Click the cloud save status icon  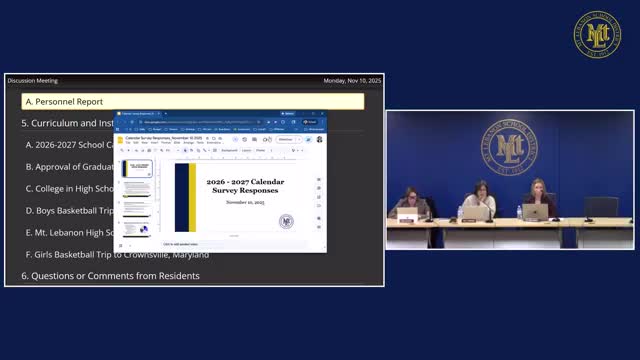220,138
